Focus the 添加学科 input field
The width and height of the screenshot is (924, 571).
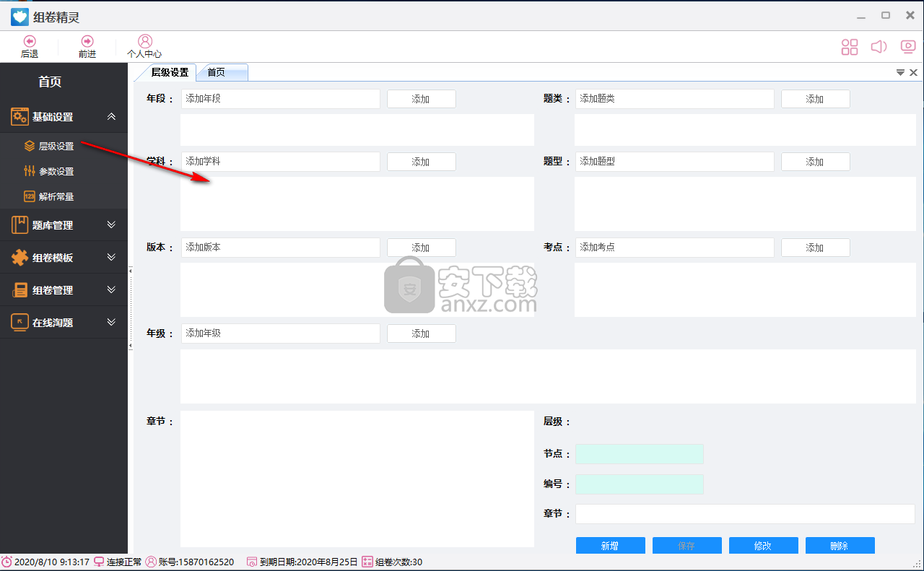pos(281,162)
